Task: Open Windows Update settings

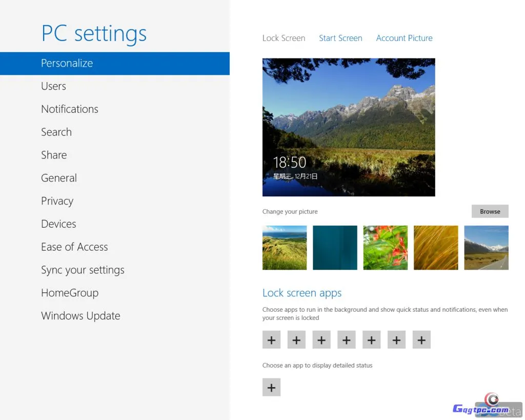Action: click(80, 316)
